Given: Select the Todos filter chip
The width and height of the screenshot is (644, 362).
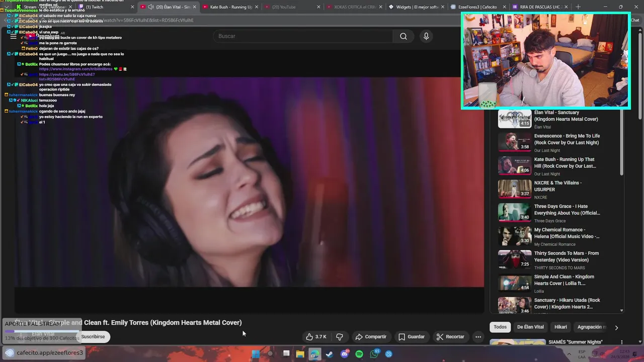Looking at the screenshot, I should click(x=500, y=327).
